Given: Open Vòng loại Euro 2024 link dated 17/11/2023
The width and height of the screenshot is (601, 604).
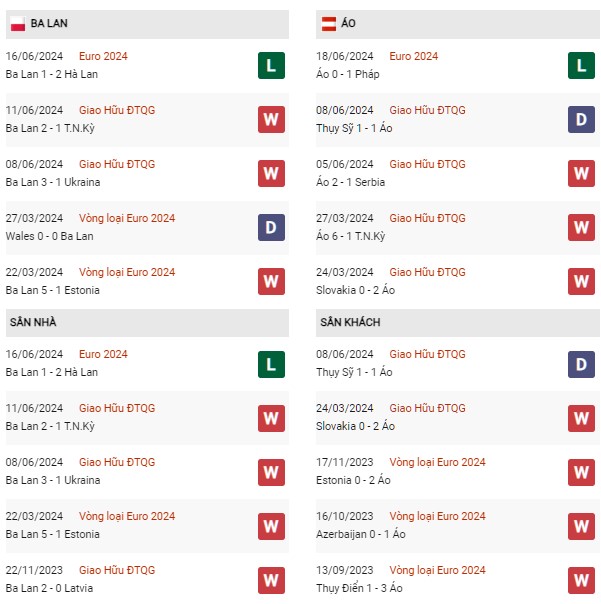Looking at the screenshot, I should tap(437, 462).
